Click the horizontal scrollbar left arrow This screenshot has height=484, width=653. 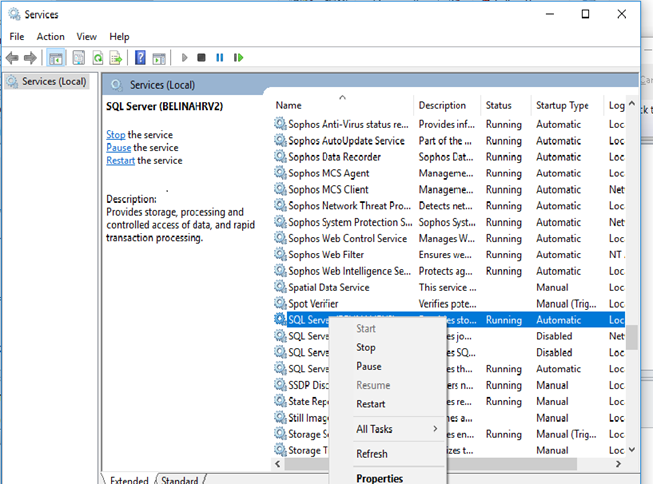(x=278, y=464)
